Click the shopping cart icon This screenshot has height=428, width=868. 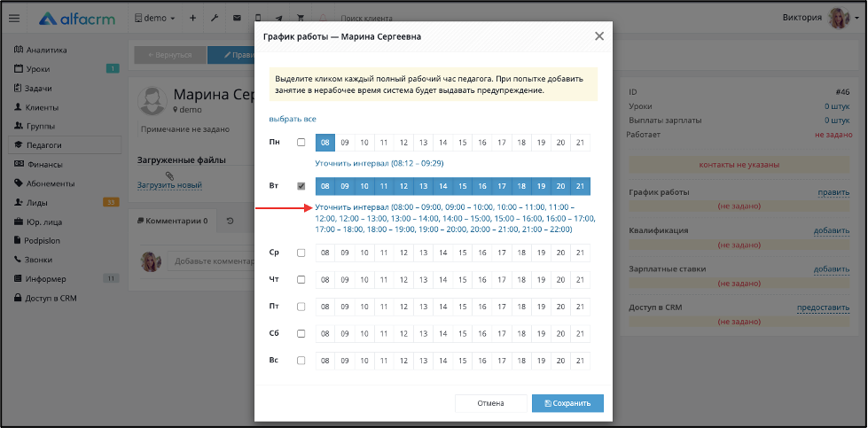tap(301, 19)
